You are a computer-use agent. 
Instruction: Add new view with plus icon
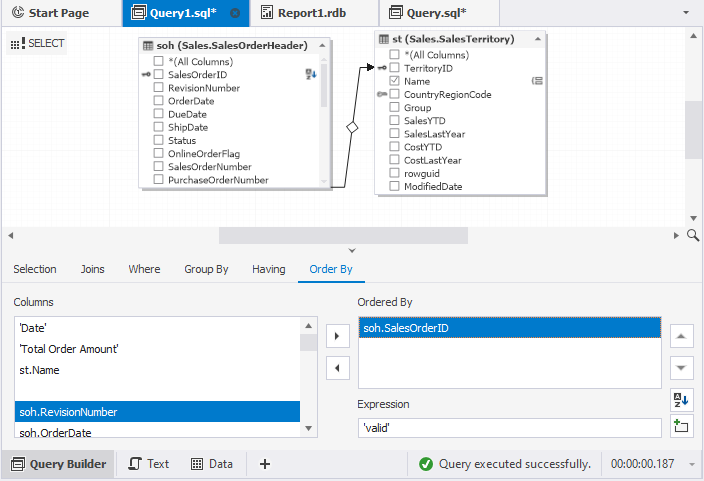(265, 464)
